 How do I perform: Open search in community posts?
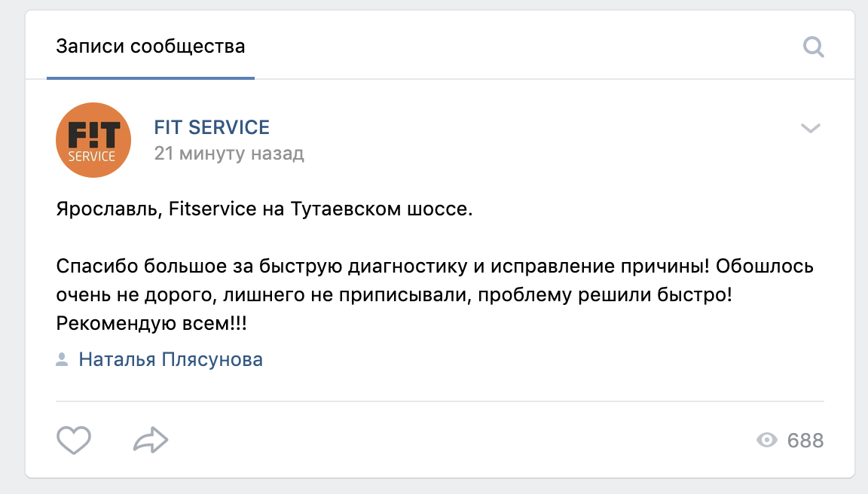click(x=814, y=48)
